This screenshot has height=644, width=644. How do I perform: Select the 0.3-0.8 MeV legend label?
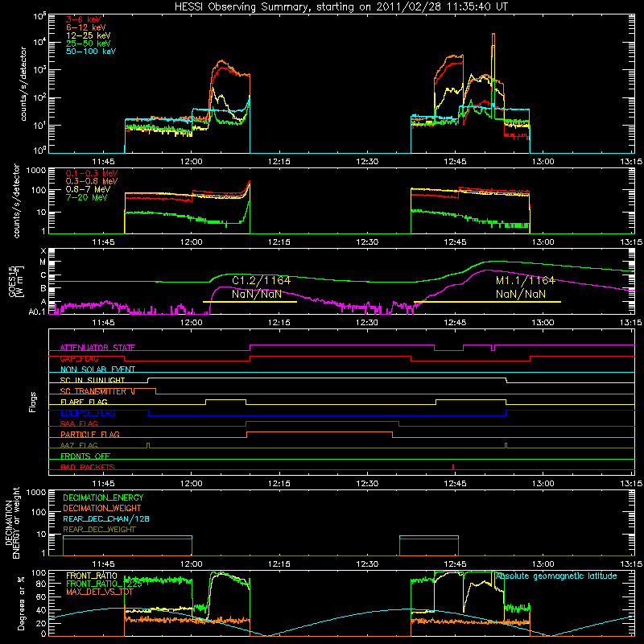(92, 181)
